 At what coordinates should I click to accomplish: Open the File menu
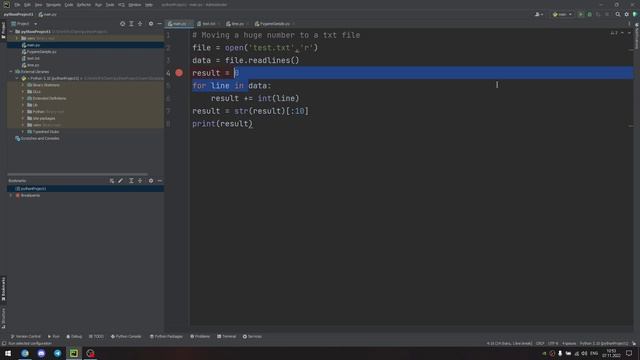[x=17, y=5]
